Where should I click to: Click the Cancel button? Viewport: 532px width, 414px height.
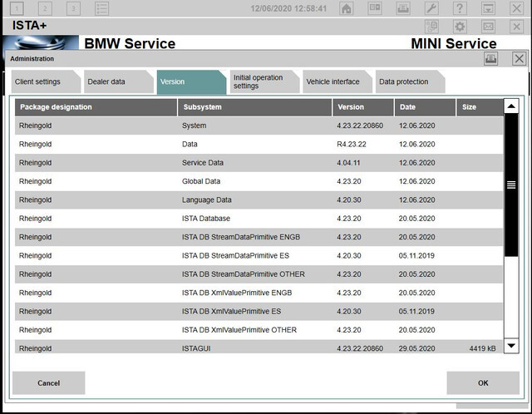point(48,382)
